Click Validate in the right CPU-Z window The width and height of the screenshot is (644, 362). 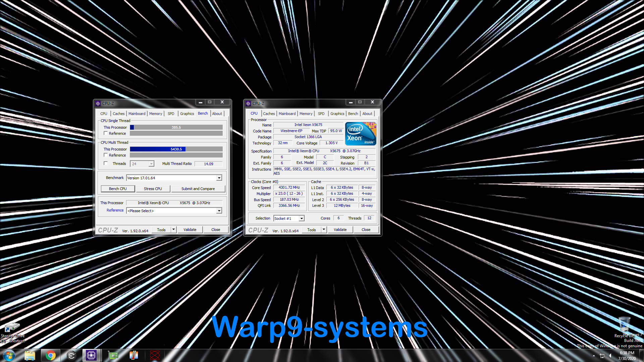(340, 230)
